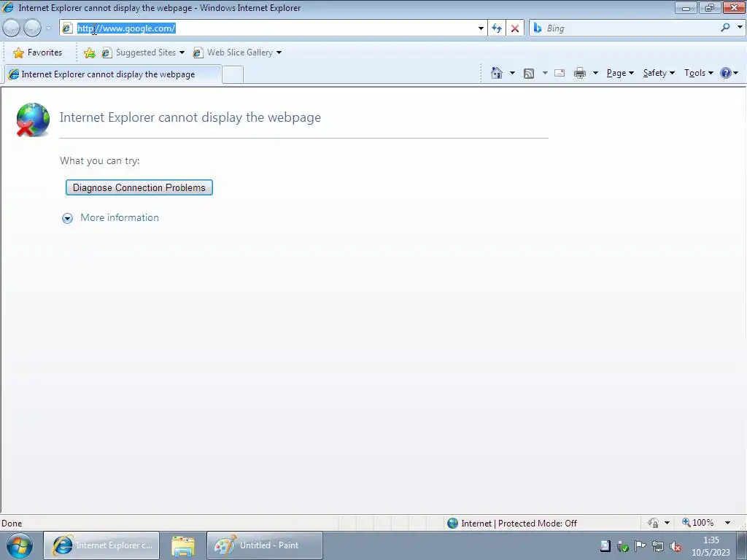Click the muted volume tray icon
This screenshot has height=560, width=747.
tap(675, 547)
